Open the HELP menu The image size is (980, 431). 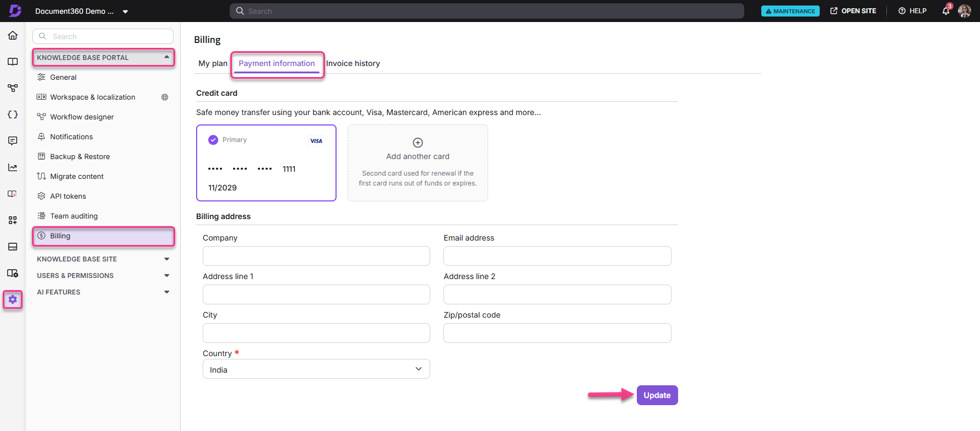point(912,11)
